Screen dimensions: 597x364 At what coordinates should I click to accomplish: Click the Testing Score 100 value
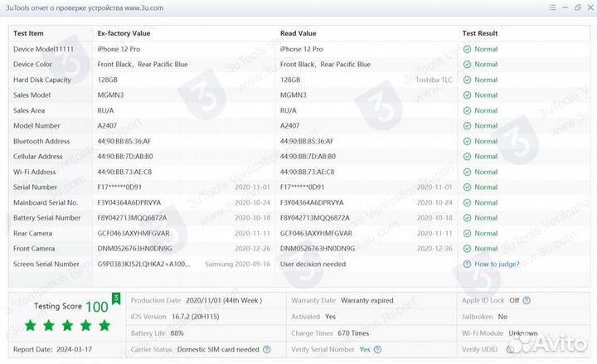[x=97, y=307]
